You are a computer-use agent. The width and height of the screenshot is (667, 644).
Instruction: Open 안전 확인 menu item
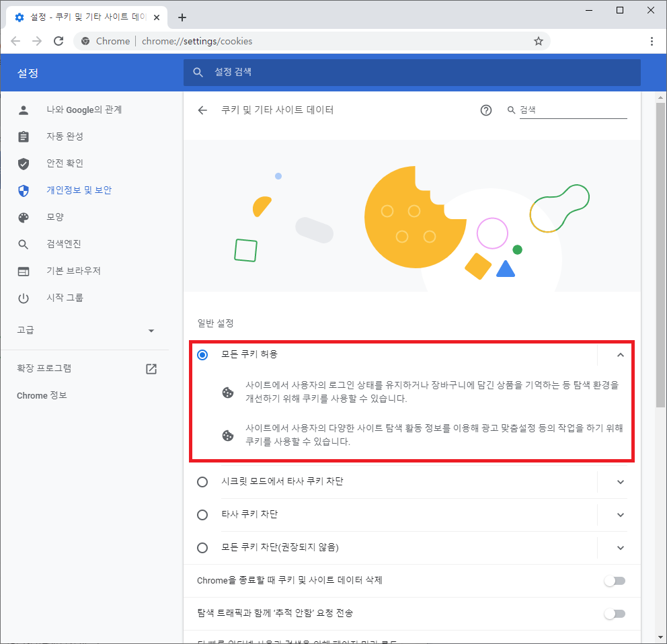(65, 163)
